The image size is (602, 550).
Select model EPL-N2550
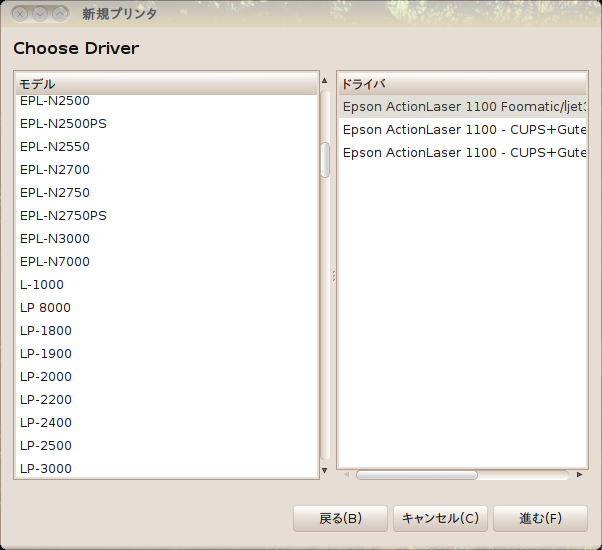(167, 147)
